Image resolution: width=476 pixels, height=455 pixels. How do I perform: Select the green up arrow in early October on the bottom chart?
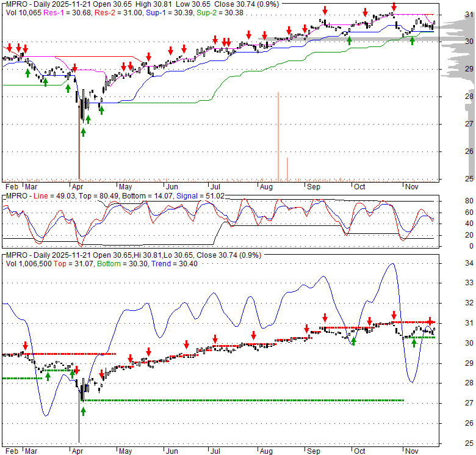tap(353, 341)
